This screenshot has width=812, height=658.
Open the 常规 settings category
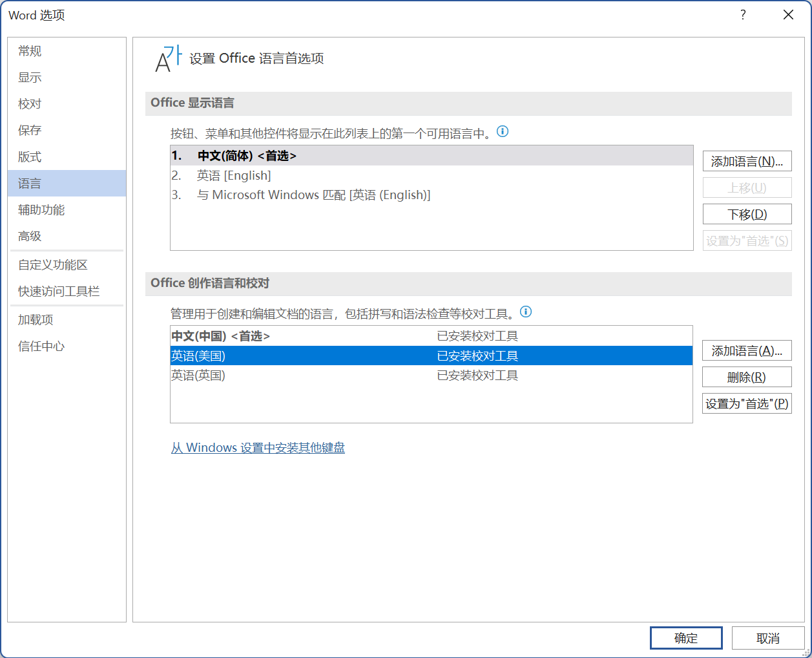tap(30, 51)
